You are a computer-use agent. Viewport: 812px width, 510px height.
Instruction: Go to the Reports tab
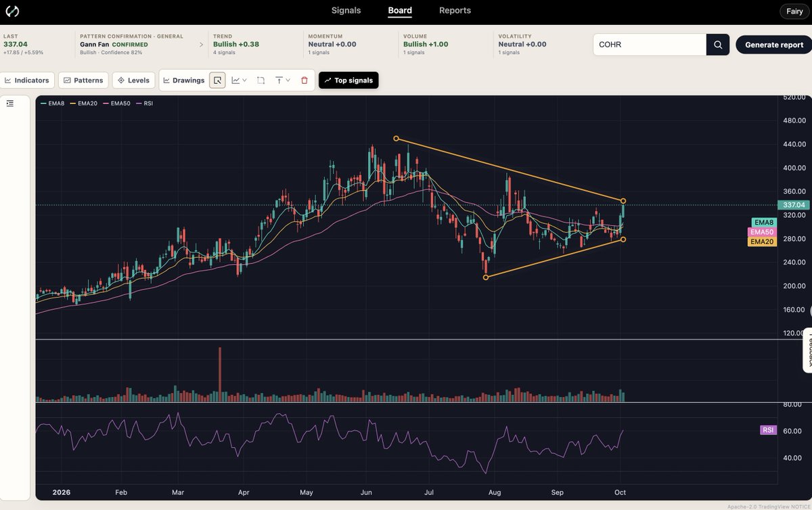tap(455, 11)
